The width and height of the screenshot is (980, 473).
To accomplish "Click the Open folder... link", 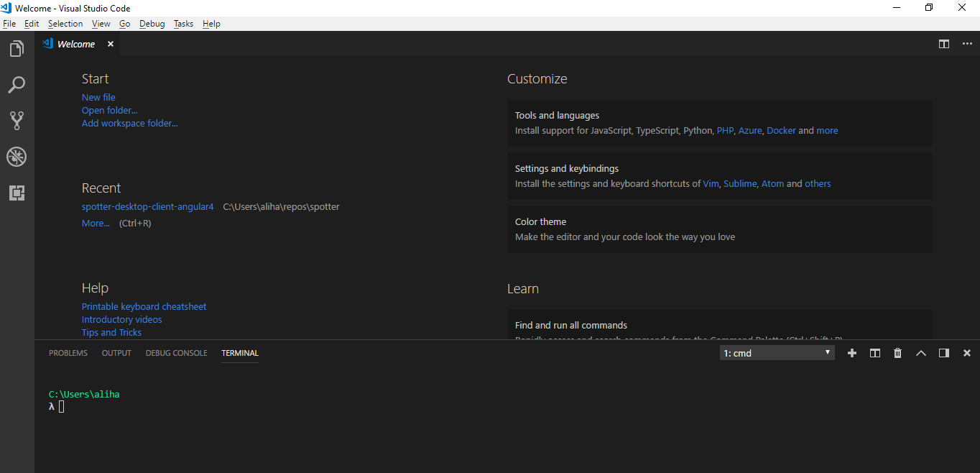I will 109,110.
